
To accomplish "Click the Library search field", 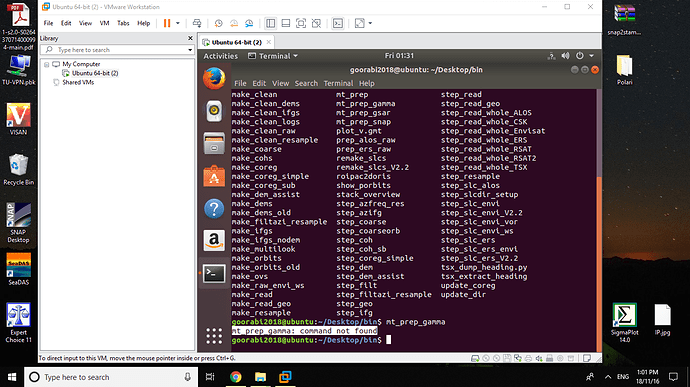I will [117, 50].
